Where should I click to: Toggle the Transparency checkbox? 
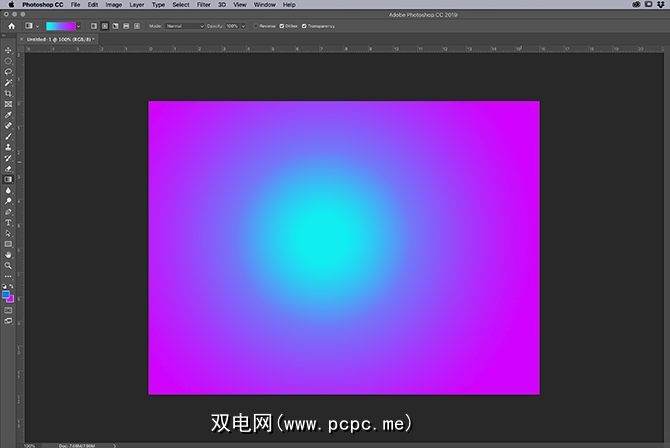pyautogui.click(x=304, y=25)
